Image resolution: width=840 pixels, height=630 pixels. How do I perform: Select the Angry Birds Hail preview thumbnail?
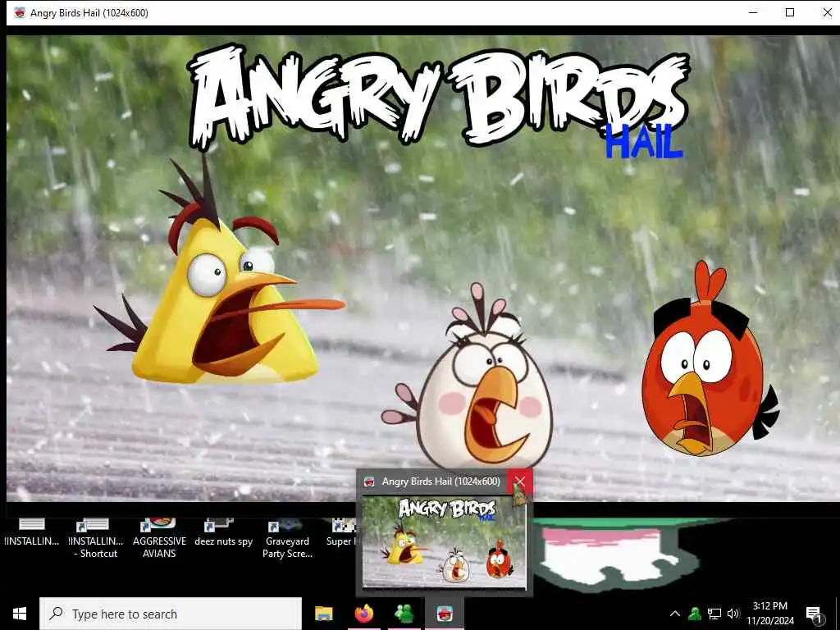click(x=444, y=542)
